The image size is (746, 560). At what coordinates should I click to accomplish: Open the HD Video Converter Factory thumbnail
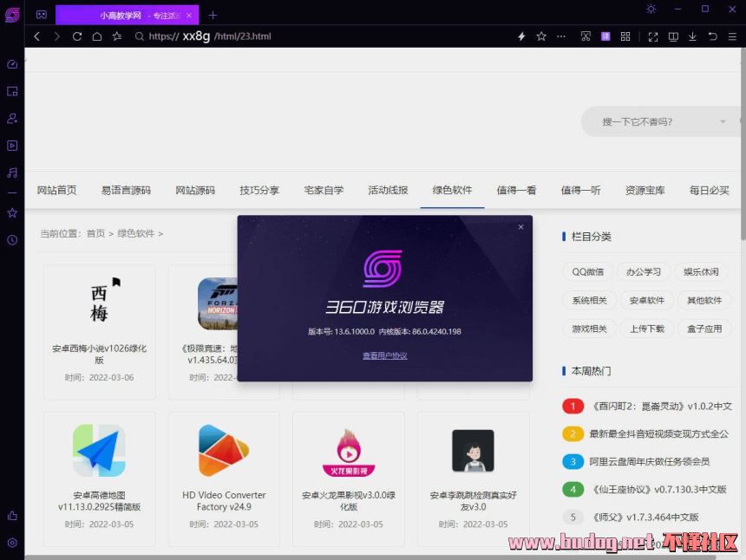point(224,450)
